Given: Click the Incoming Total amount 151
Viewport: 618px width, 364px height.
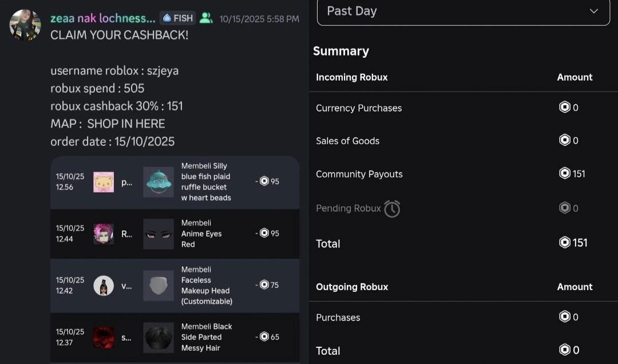Looking at the screenshot, I should [580, 243].
